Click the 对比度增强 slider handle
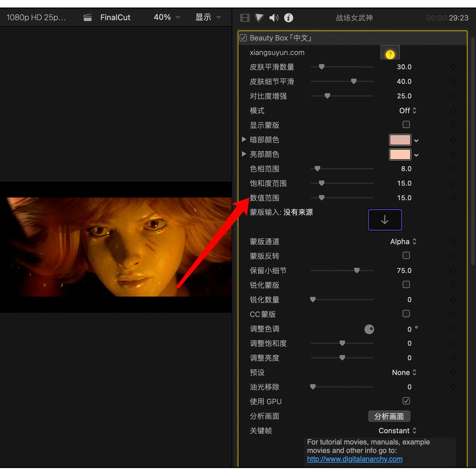This screenshot has width=476, height=476. (x=327, y=96)
